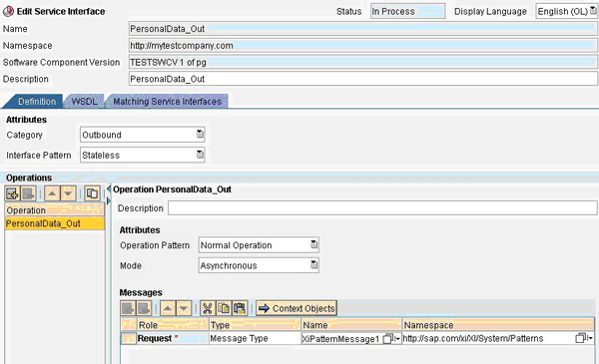Viewport: 599px width, 364px height.
Task: Move operation up with the arrow icon
Action: coord(52,193)
